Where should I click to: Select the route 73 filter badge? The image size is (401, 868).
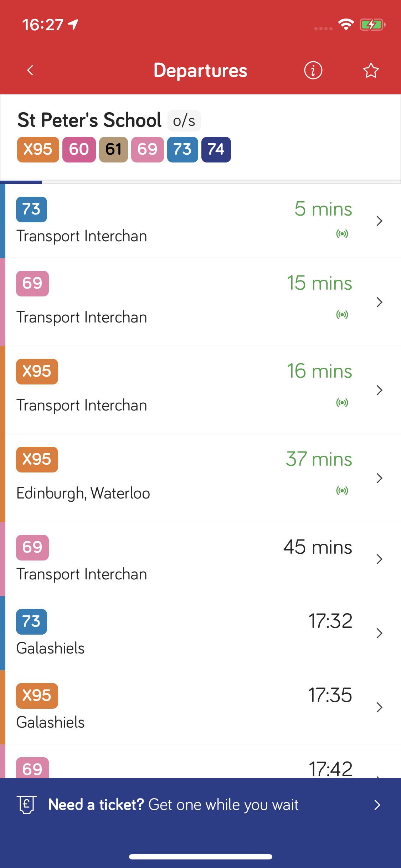182,149
